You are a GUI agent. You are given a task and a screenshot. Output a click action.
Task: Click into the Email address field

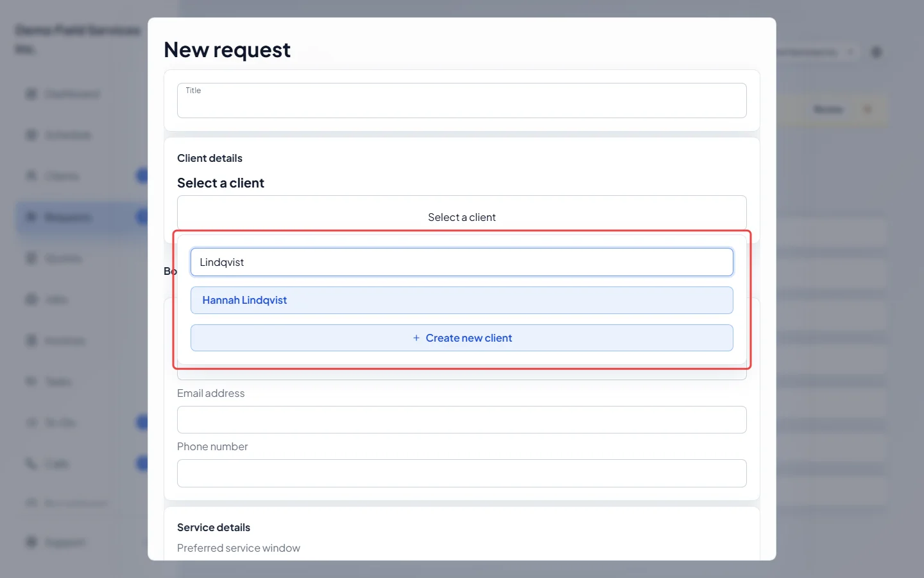pyautogui.click(x=462, y=419)
